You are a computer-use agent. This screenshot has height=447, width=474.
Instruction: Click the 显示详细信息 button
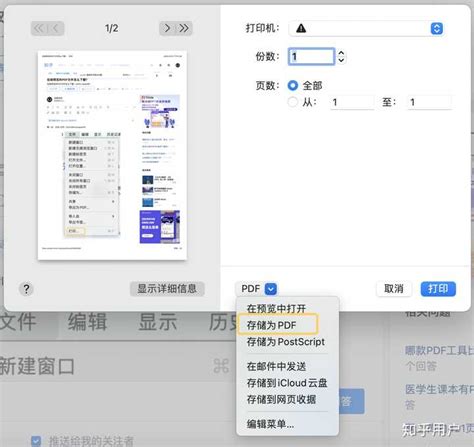click(x=167, y=289)
